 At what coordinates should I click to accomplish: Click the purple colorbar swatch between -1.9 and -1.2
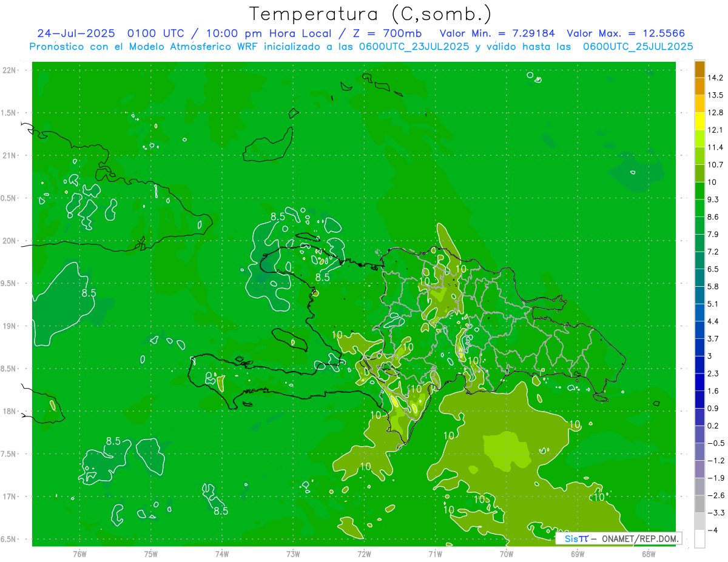tap(699, 469)
